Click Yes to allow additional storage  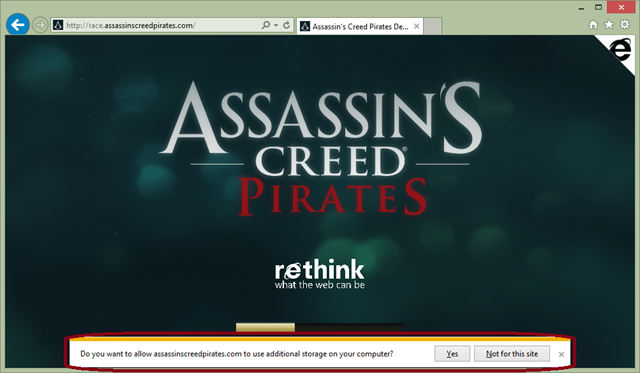452,354
